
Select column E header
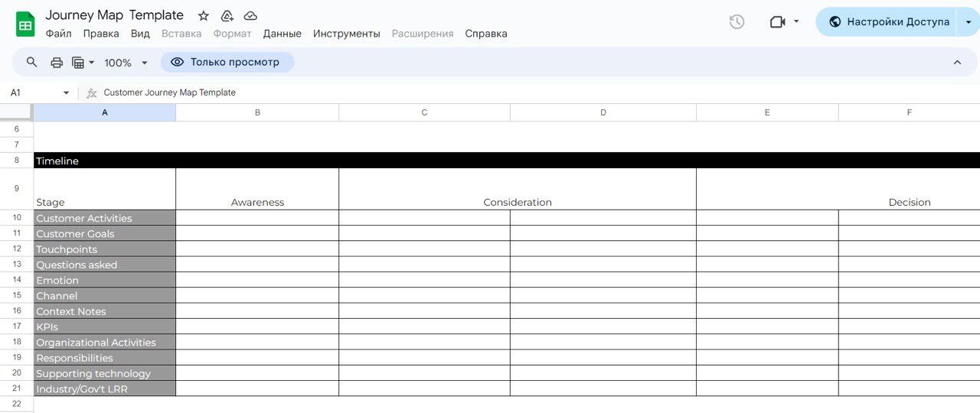point(767,112)
